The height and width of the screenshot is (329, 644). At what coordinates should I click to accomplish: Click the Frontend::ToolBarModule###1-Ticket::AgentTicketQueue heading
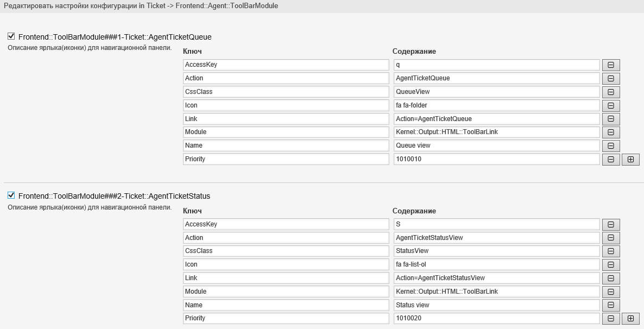tap(115, 37)
